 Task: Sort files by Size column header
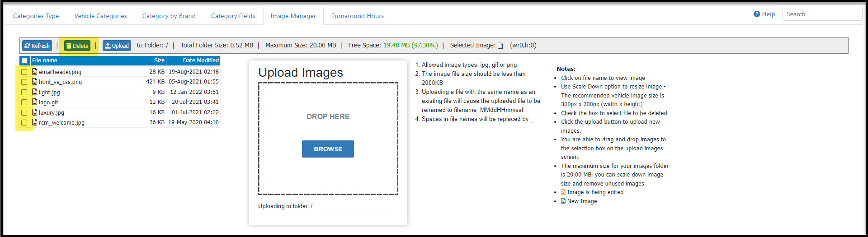click(x=159, y=60)
